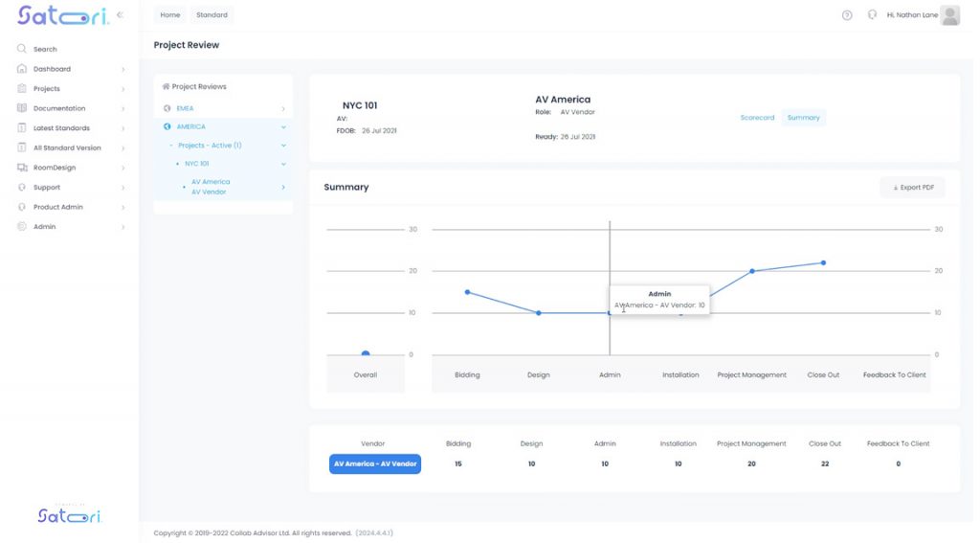Image resolution: width=980 pixels, height=543 pixels.
Task: Click the Dashboard home icon in the sidebar
Action: 22,69
